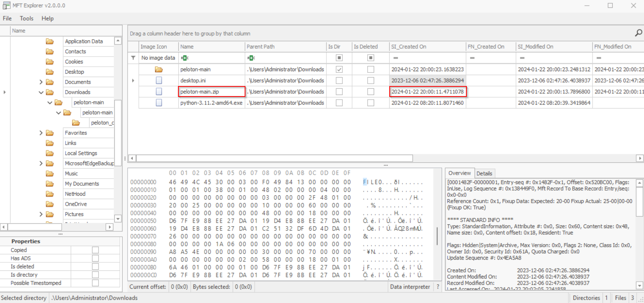Click the Name column filter operator icon

185,58
